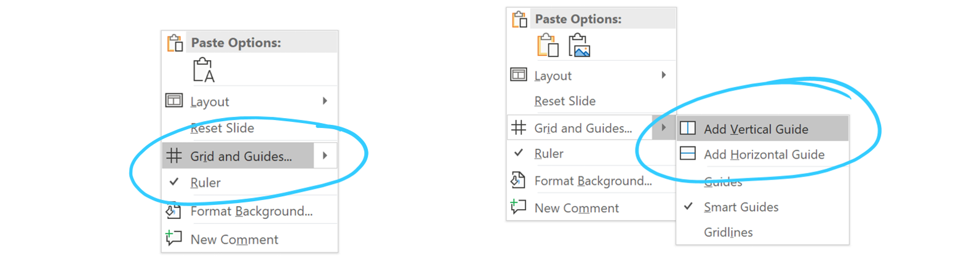The image size is (980, 262).
Task: Click Format Background paint icon in right menu
Action: pos(518,180)
